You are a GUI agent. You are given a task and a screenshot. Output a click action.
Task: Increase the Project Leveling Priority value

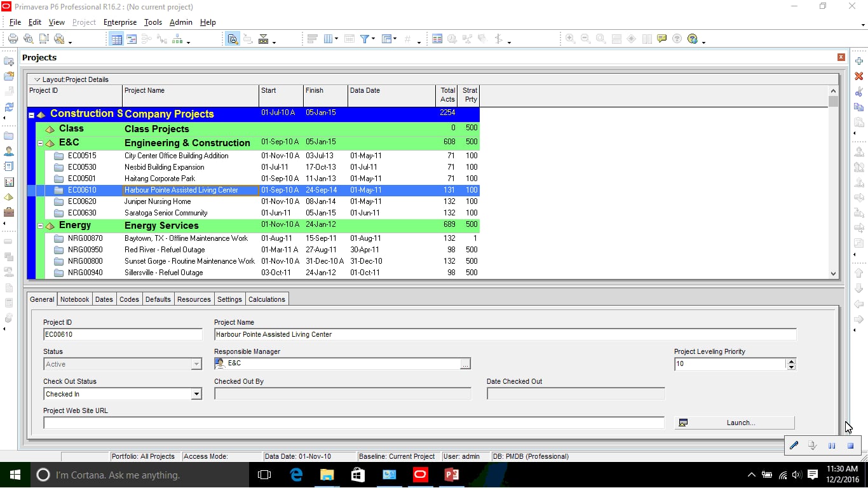(791, 362)
